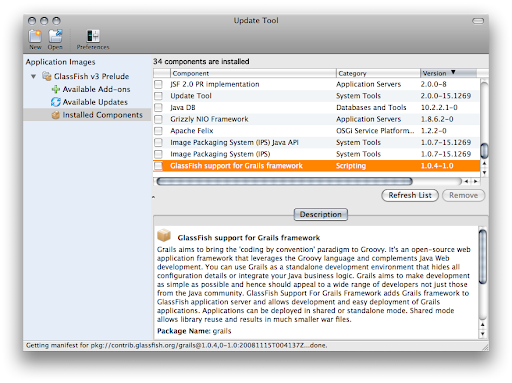Open the Preferences toolbar icon
This screenshot has width=512, height=383.
[x=93, y=36]
